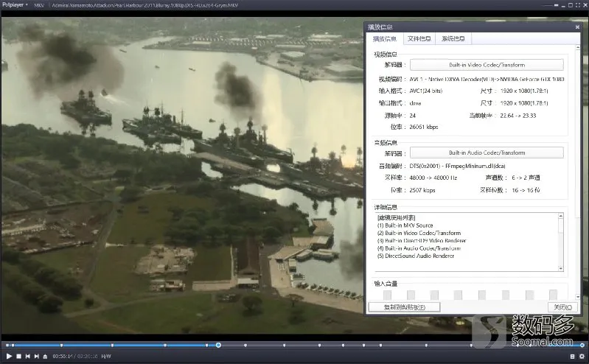Image resolution: width=589 pixels, height=364 pixels.
Task: Click the 复制到剪贴板 button
Action: point(404,307)
